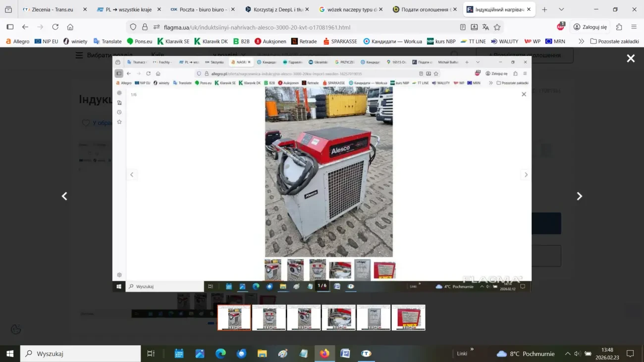
Task: Click the translate page icon in address bar
Action: coord(485,27)
